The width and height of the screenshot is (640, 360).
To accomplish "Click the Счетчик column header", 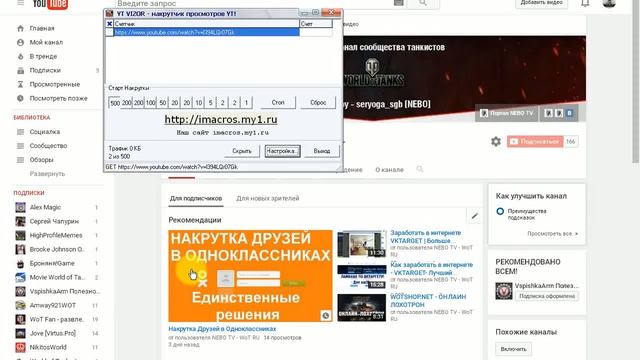I will [206, 24].
